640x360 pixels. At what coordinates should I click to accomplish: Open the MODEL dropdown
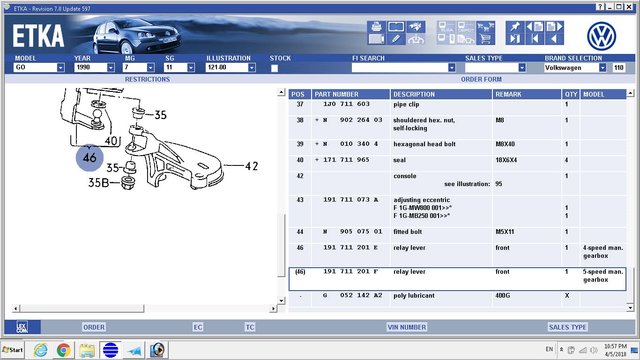[60, 68]
